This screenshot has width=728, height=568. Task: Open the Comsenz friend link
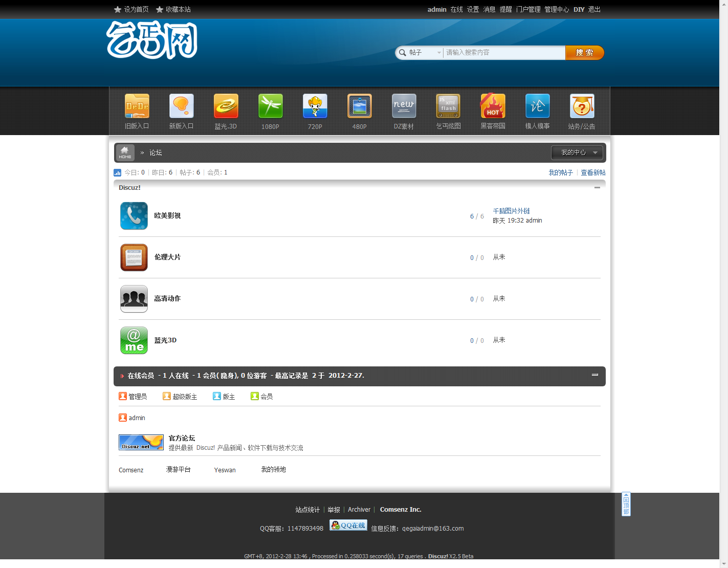[131, 470]
